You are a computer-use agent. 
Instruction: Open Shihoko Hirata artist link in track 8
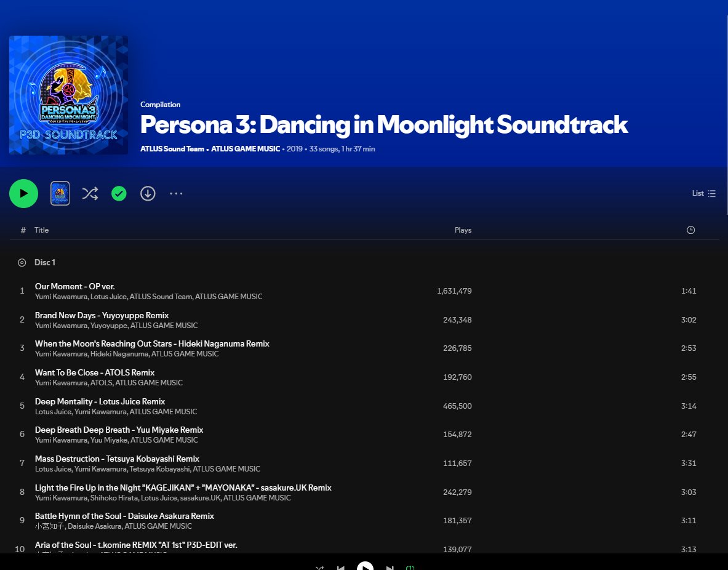pos(114,498)
